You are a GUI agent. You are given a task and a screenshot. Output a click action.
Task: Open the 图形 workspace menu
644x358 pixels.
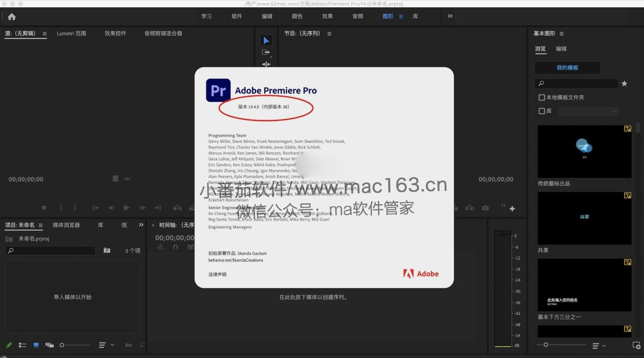401,17
